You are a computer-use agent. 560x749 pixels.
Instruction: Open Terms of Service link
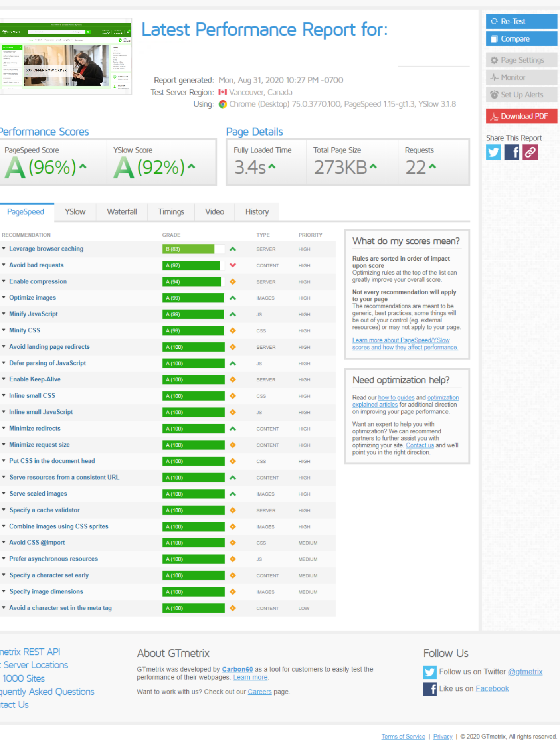tap(403, 737)
